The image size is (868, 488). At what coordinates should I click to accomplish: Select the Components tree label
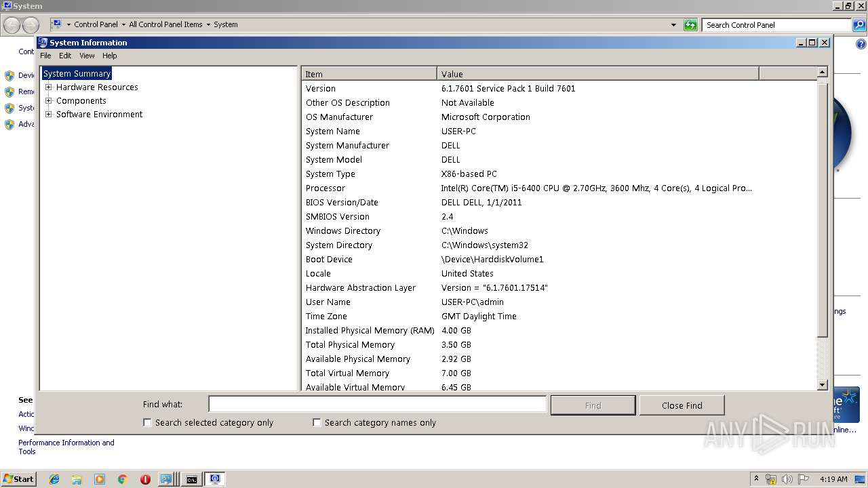coord(81,100)
